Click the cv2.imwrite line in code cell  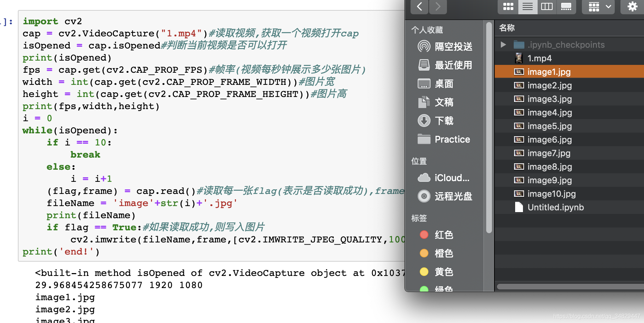tap(237, 240)
